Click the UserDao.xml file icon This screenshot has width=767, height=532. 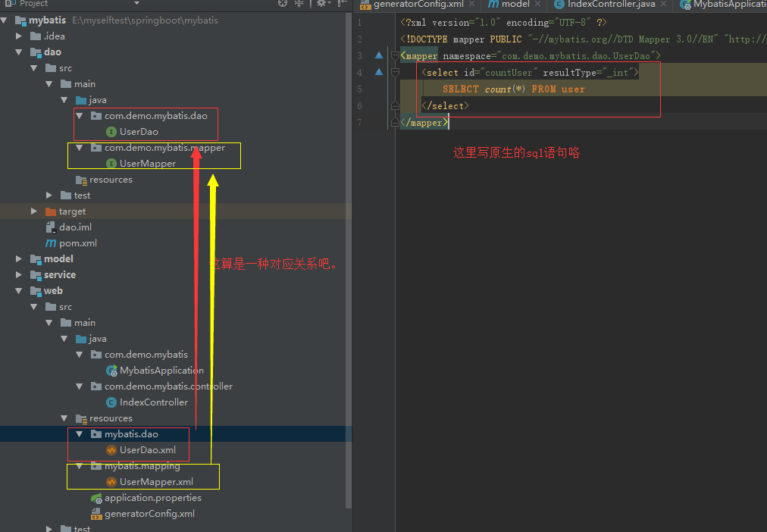tap(111, 450)
